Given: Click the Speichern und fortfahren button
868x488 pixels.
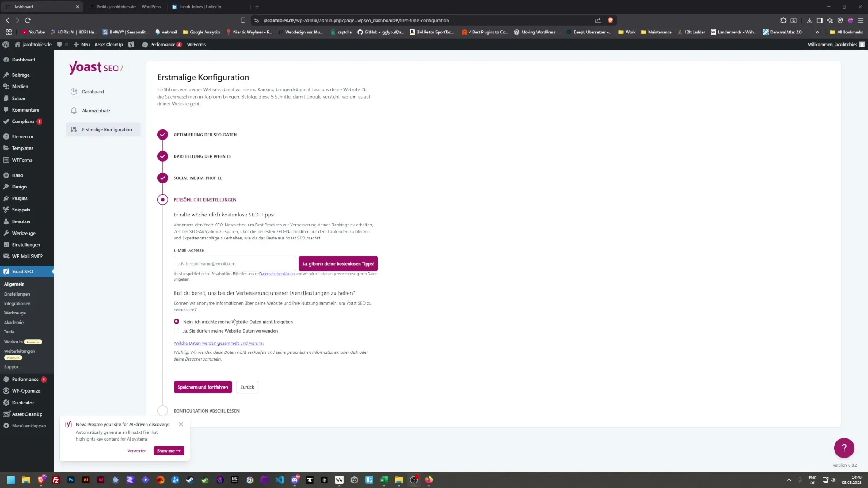Looking at the screenshot, I should (203, 387).
